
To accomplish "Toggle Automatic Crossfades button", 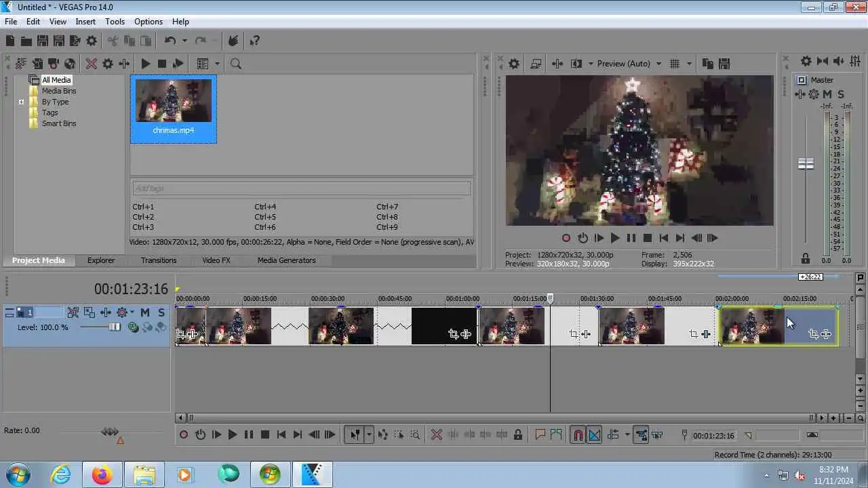I will tap(594, 435).
